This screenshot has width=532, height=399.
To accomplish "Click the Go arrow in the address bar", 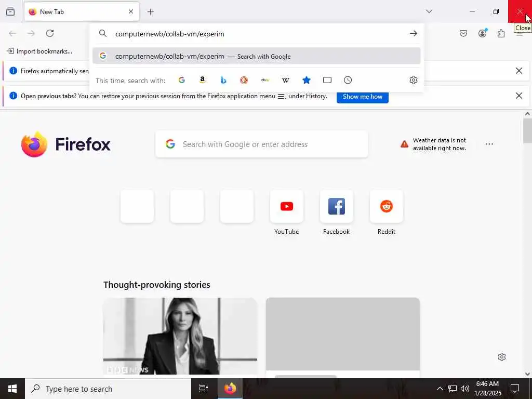I will (413, 34).
